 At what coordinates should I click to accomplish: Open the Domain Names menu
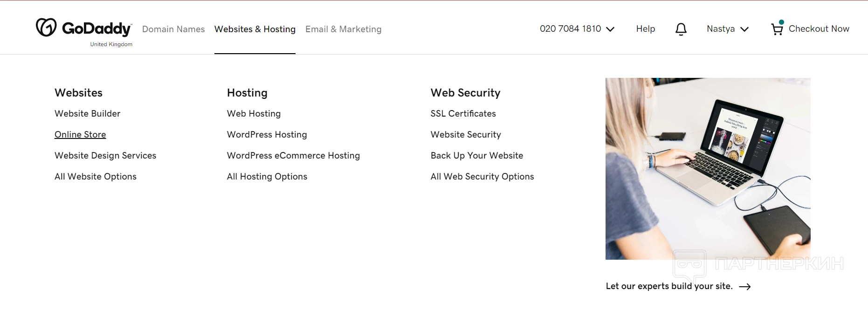[x=173, y=29]
